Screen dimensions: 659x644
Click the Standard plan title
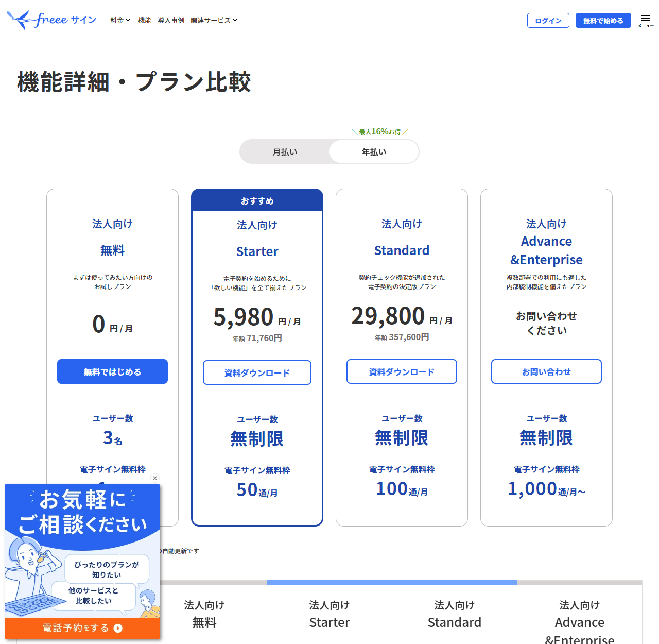[402, 250]
